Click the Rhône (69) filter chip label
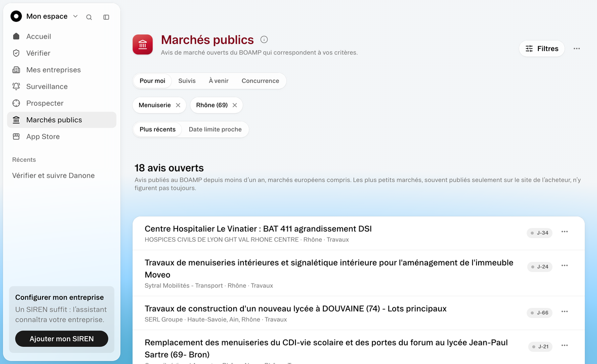The width and height of the screenshot is (597, 364). coord(211,105)
